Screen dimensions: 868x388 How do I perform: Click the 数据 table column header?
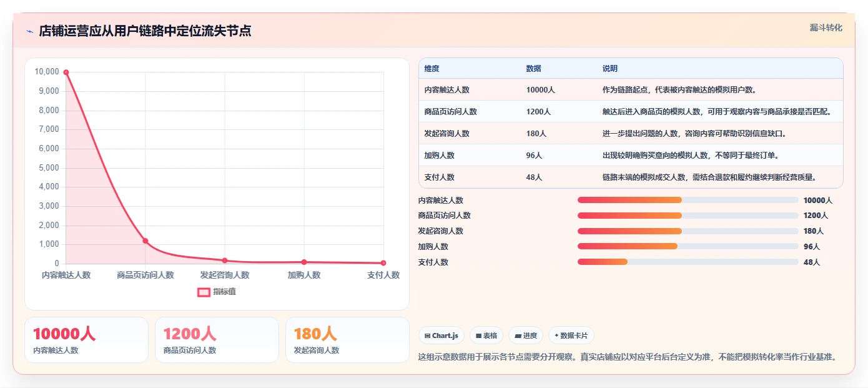click(x=534, y=69)
